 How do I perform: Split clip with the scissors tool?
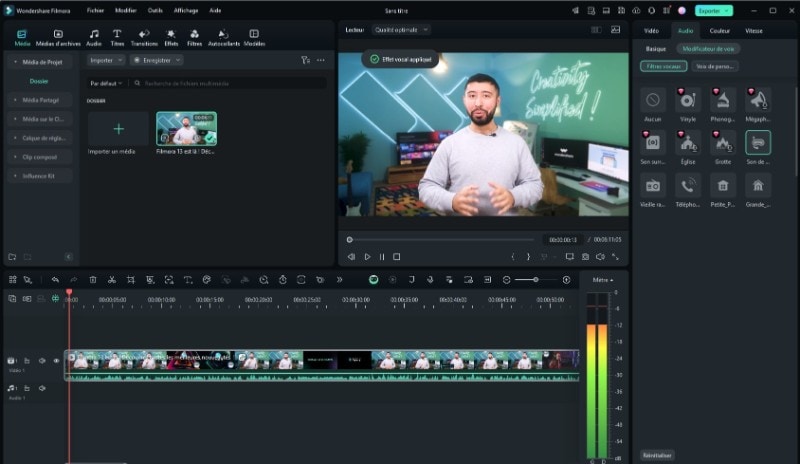tap(112, 280)
